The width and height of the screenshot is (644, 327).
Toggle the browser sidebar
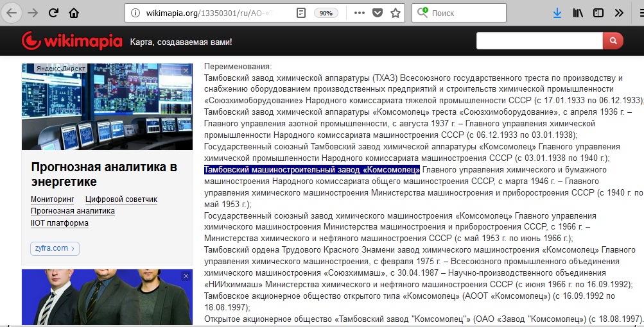[598, 13]
